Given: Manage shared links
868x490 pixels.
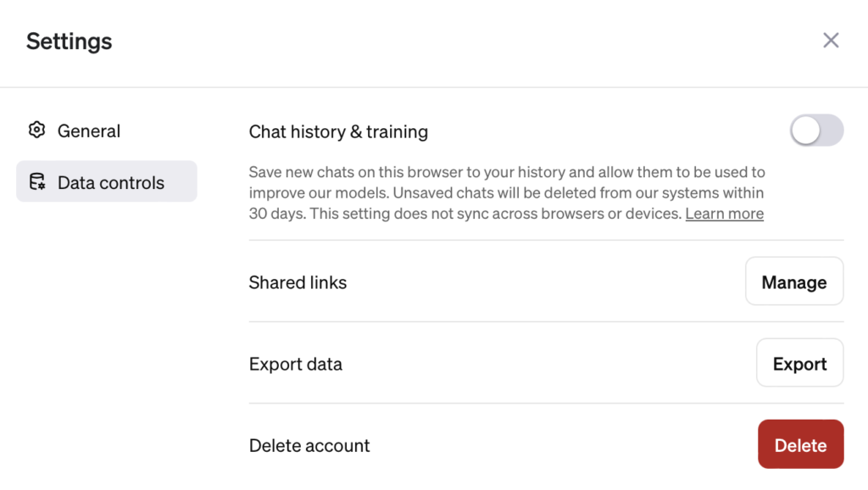Looking at the screenshot, I should [x=794, y=281].
